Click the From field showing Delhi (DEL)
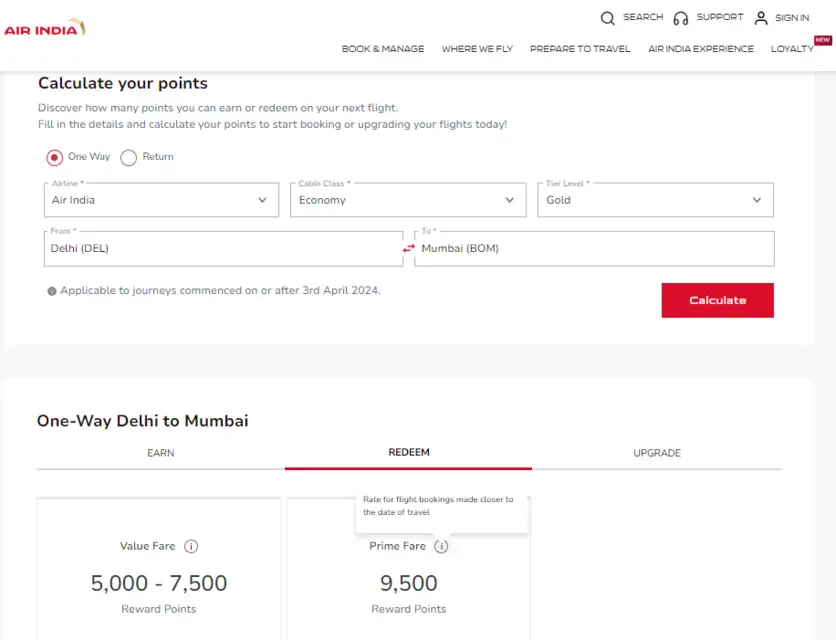This screenshot has height=640, width=836. pyautogui.click(x=222, y=248)
